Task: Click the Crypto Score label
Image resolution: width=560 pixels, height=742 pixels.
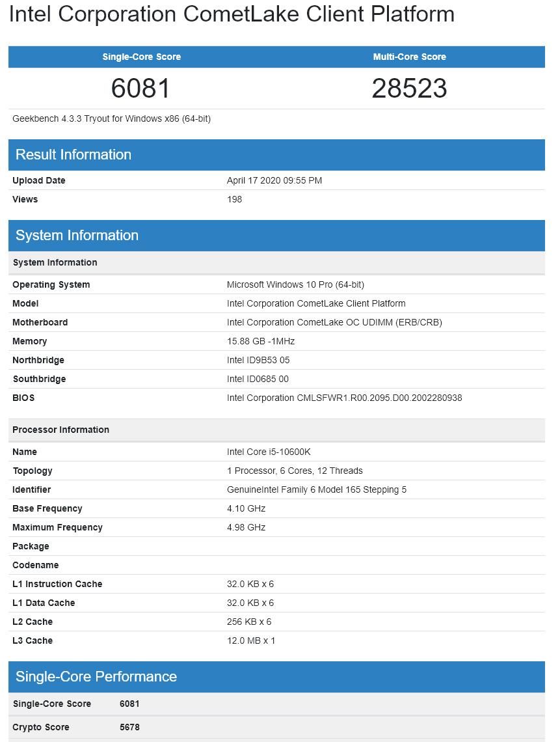Action: point(41,728)
